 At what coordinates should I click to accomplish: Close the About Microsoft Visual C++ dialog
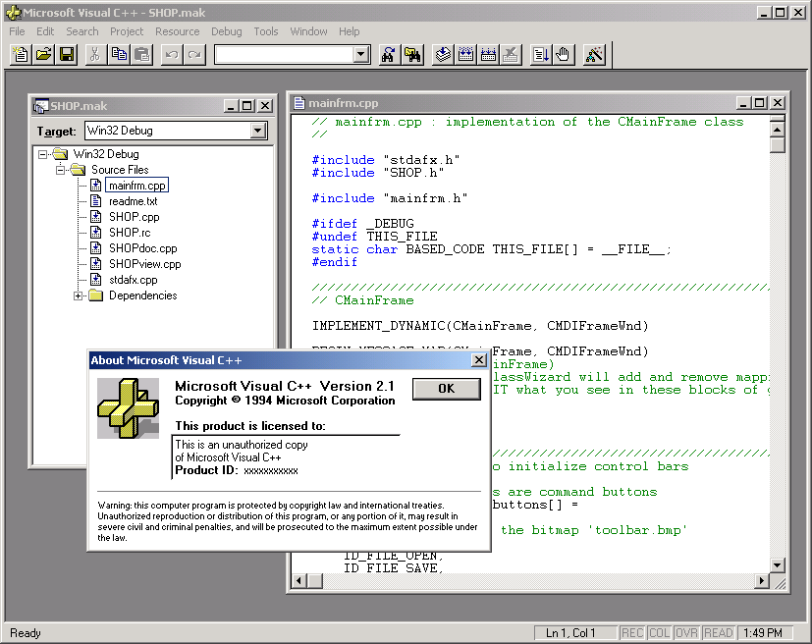pos(479,359)
